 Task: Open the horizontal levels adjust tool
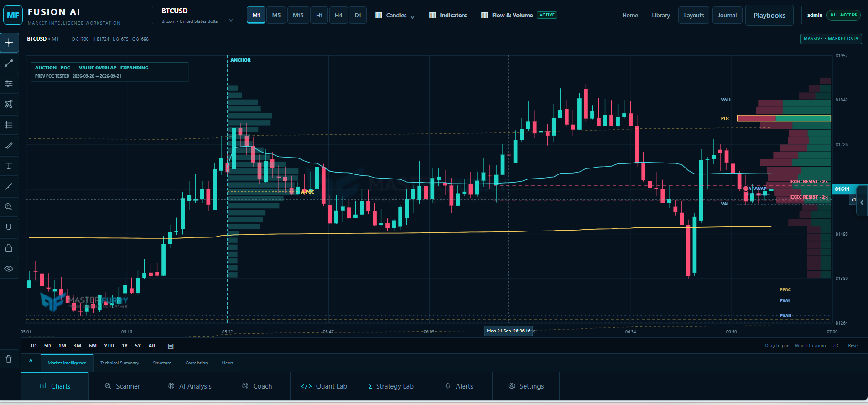(x=9, y=84)
